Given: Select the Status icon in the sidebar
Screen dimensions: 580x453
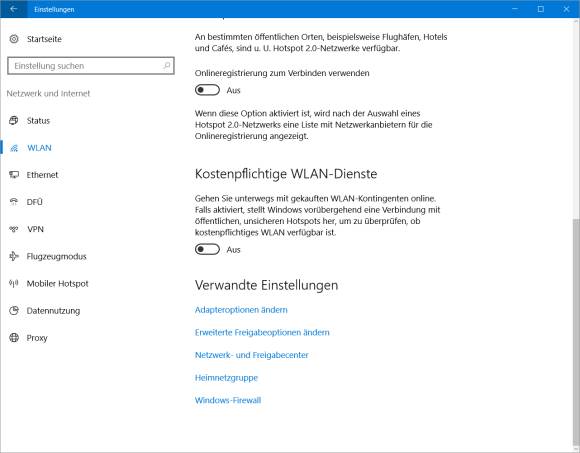Looking at the screenshot, I should (x=14, y=121).
